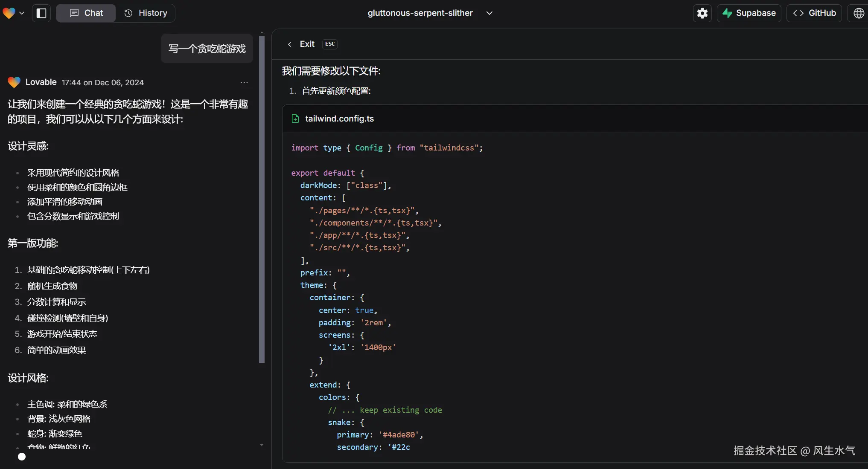Click the tailwind.config.ts file name header
The width and height of the screenshot is (868, 469).
tap(339, 119)
